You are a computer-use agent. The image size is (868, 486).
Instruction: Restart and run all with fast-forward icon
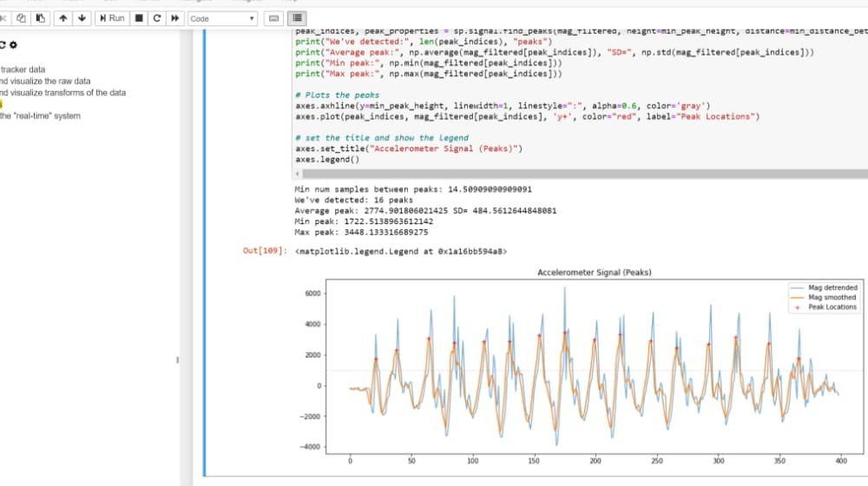coord(175,18)
